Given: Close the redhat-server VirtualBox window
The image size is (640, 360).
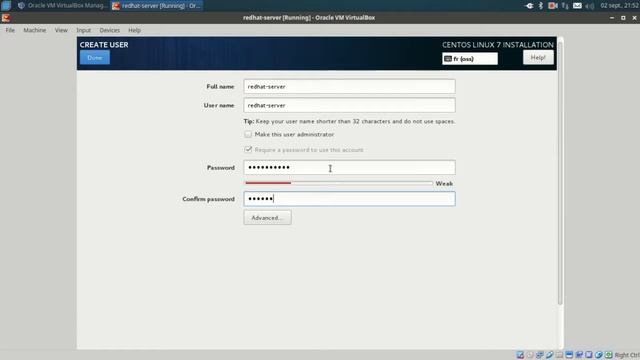Looking at the screenshot, I should pyautogui.click(x=634, y=18).
